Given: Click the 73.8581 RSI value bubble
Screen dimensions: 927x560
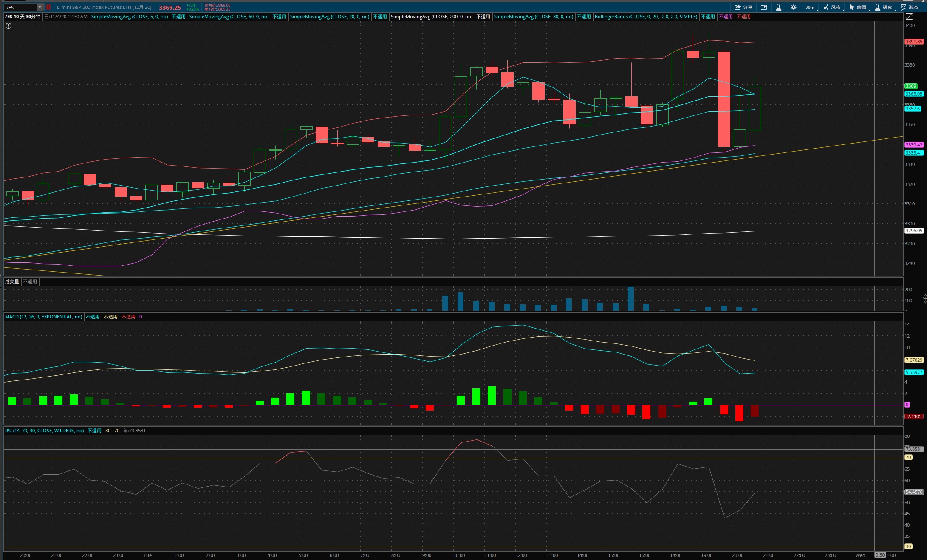Looking at the screenshot, I should [x=914, y=449].
